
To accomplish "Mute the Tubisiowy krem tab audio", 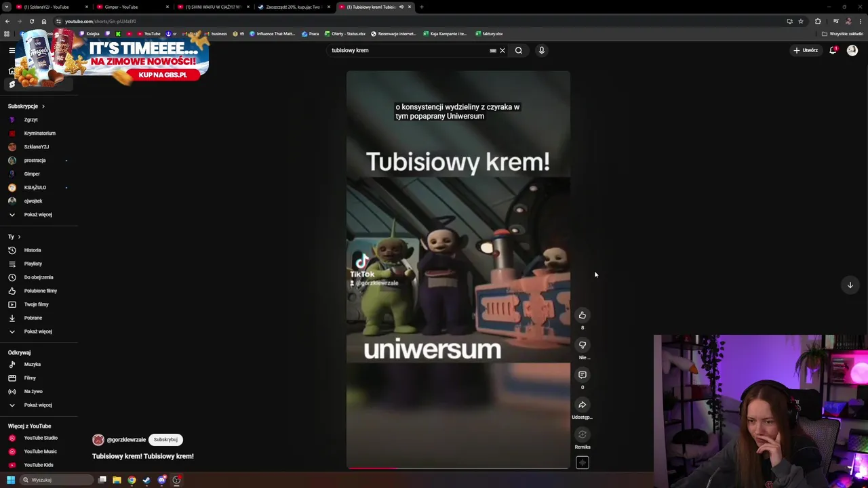I will 401,7.
